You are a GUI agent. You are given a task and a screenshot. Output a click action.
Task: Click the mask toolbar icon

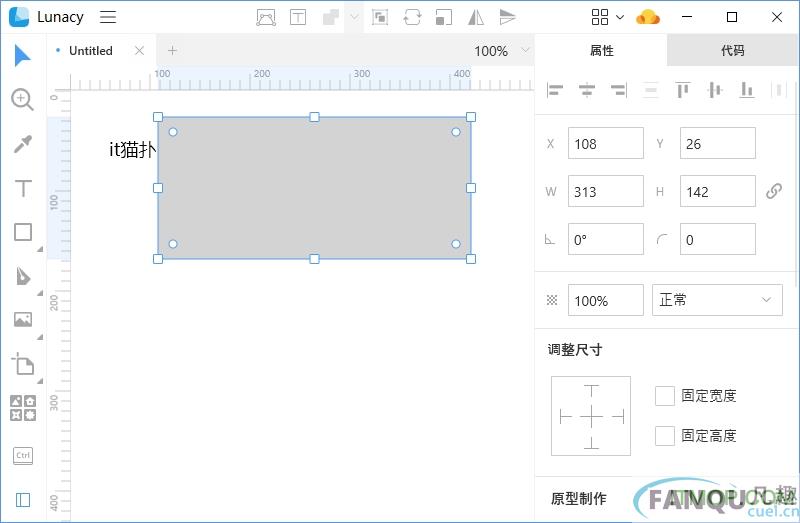pos(380,17)
